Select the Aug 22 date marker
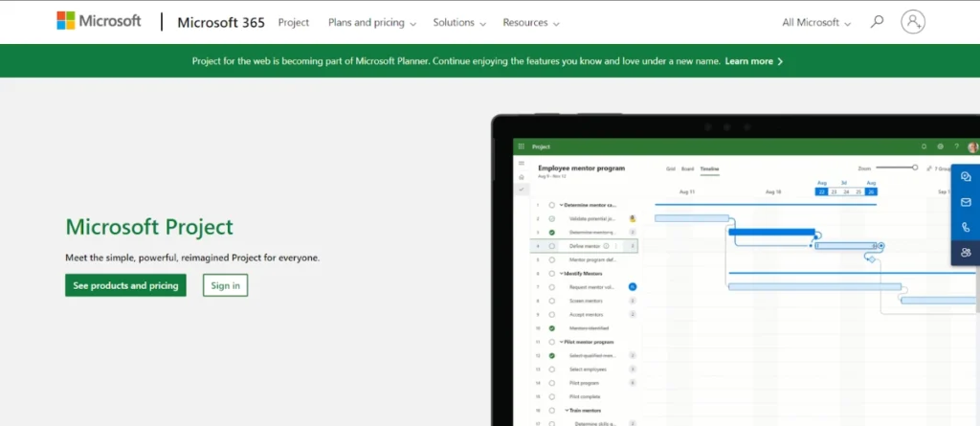Viewport: 980px width, 426px height. click(x=822, y=191)
